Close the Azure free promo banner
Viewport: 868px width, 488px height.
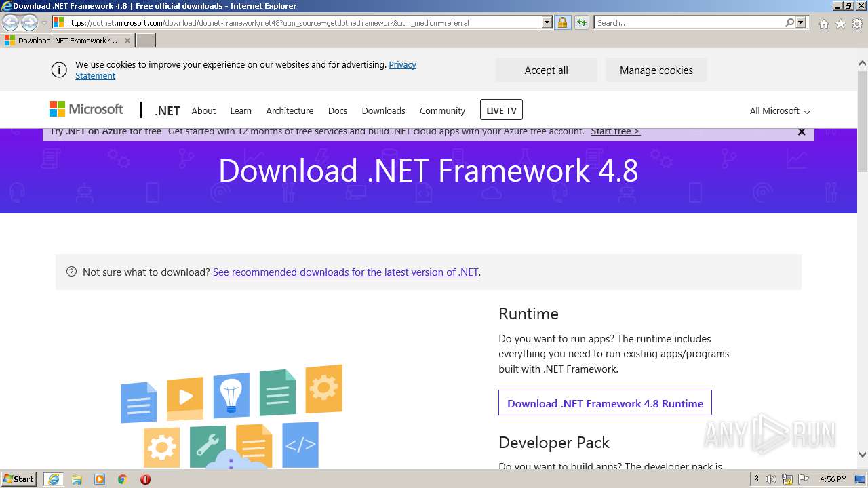[802, 131]
